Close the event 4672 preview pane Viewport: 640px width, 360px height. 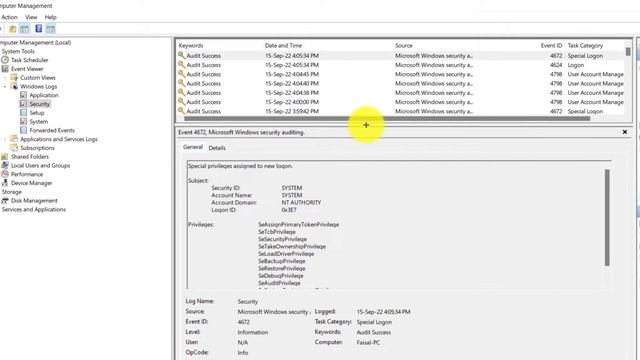[x=624, y=132]
